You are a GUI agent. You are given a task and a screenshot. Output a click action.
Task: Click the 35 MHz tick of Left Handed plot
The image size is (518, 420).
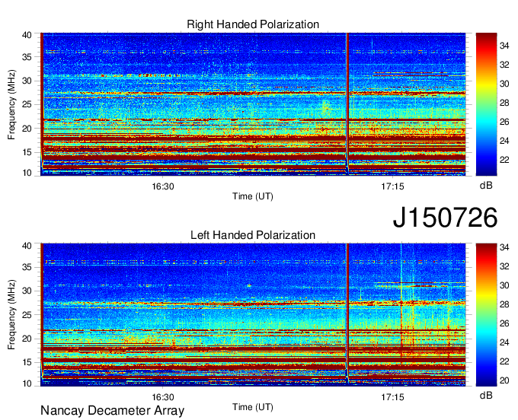[27, 267]
